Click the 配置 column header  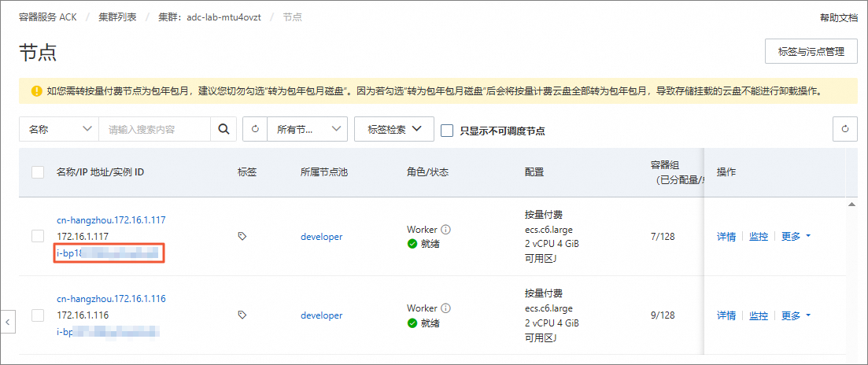pos(534,172)
